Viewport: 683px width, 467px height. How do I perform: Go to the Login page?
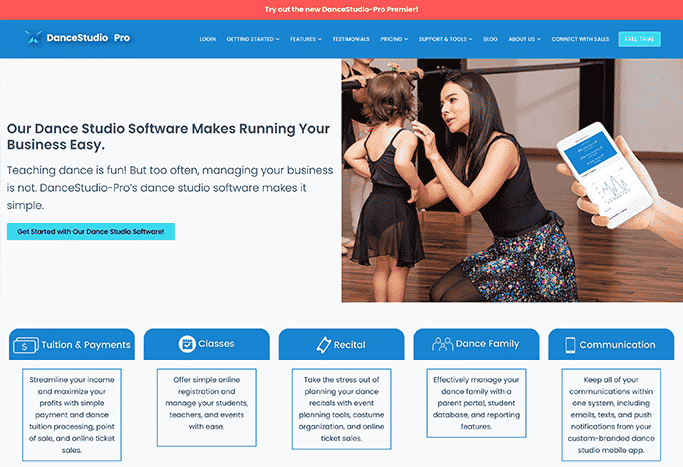pos(208,39)
